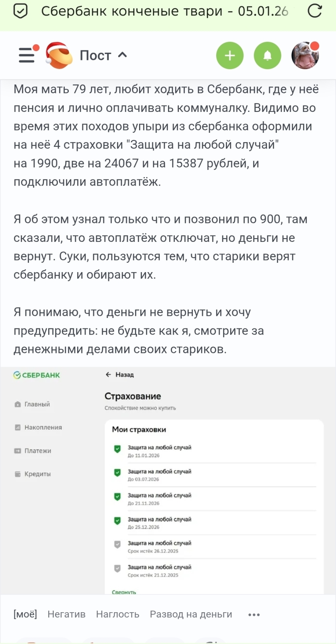This screenshot has height=644, width=336.
Task: Select Главный in Sberbank sidebar
Action: click(x=37, y=404)
